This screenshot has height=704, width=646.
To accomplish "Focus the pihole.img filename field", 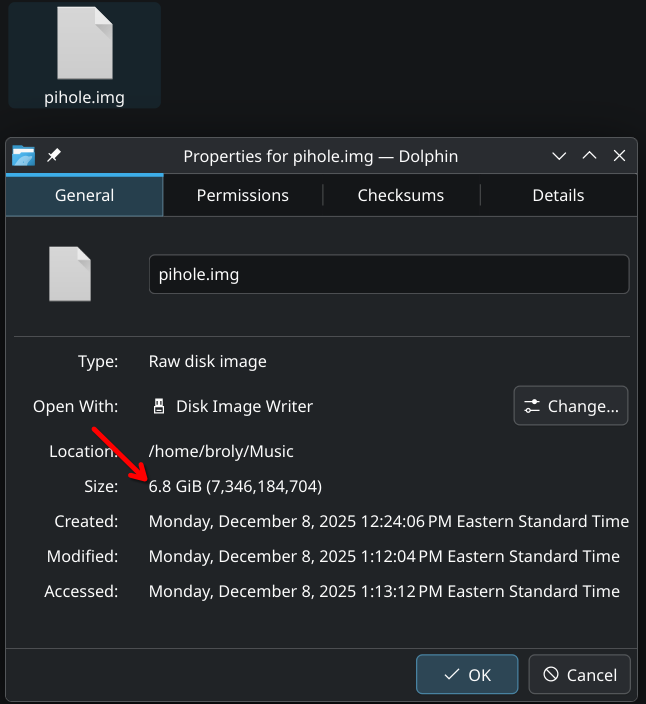I will [x=388, y=274].
